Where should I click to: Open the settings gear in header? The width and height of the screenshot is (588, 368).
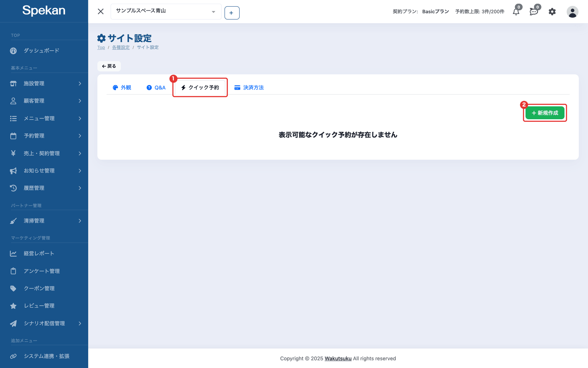[552, 12]
